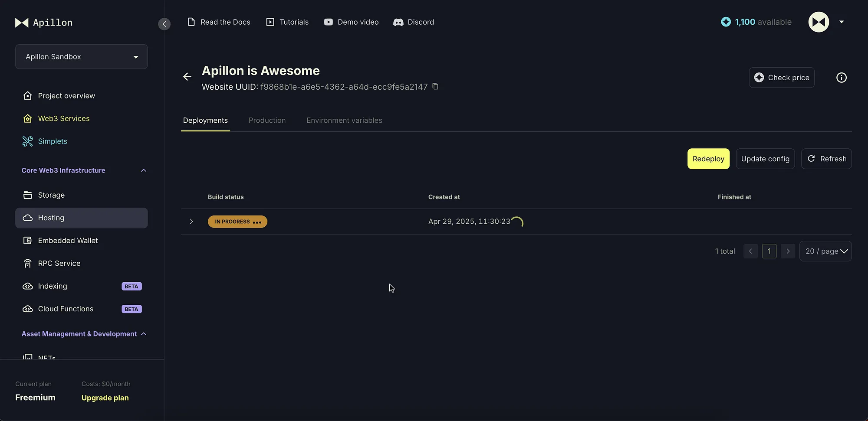Click the Website UUID value text
Viewport: 868px width, 421px height.
coord(344,87)
